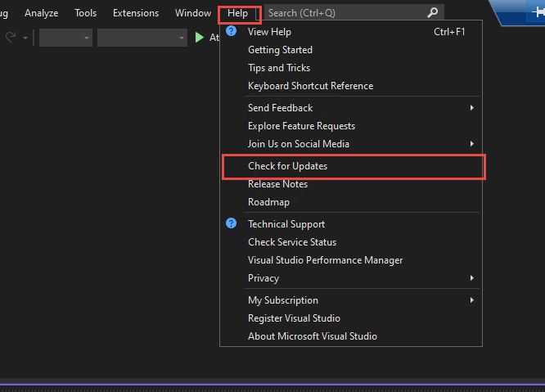545x392 pixels.
Task: Select Register Visual Studio
Action: point(351,318)
